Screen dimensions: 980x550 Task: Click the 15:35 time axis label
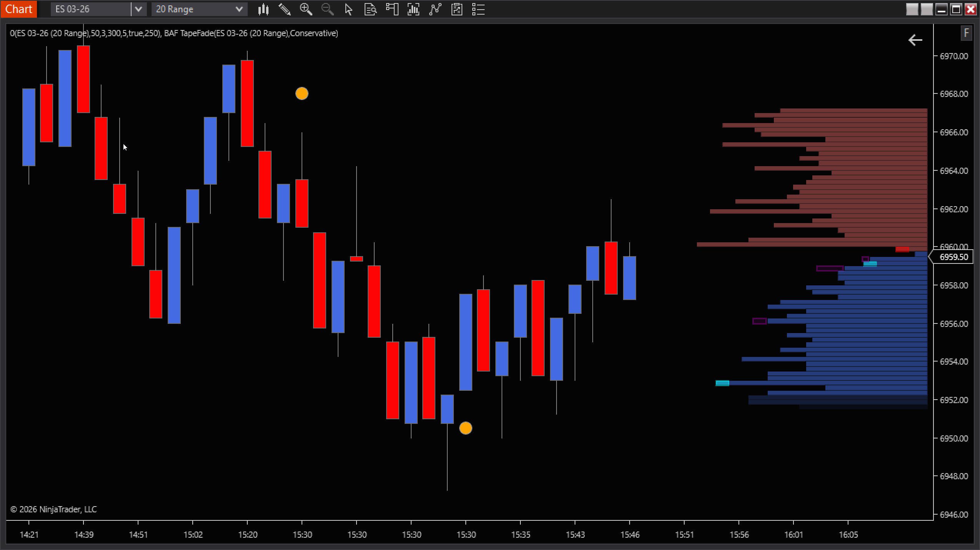(521, 535)
